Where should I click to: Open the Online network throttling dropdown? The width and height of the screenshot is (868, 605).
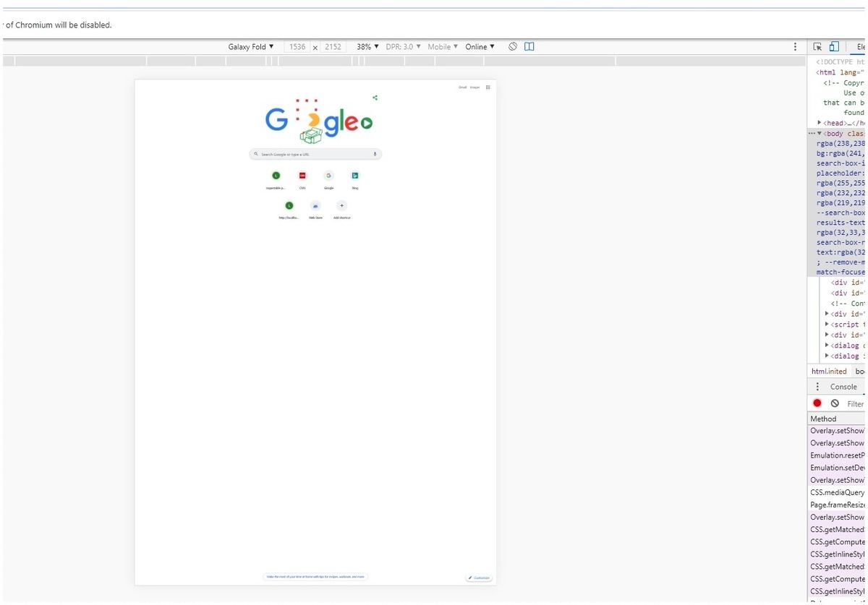click(480, 47)
